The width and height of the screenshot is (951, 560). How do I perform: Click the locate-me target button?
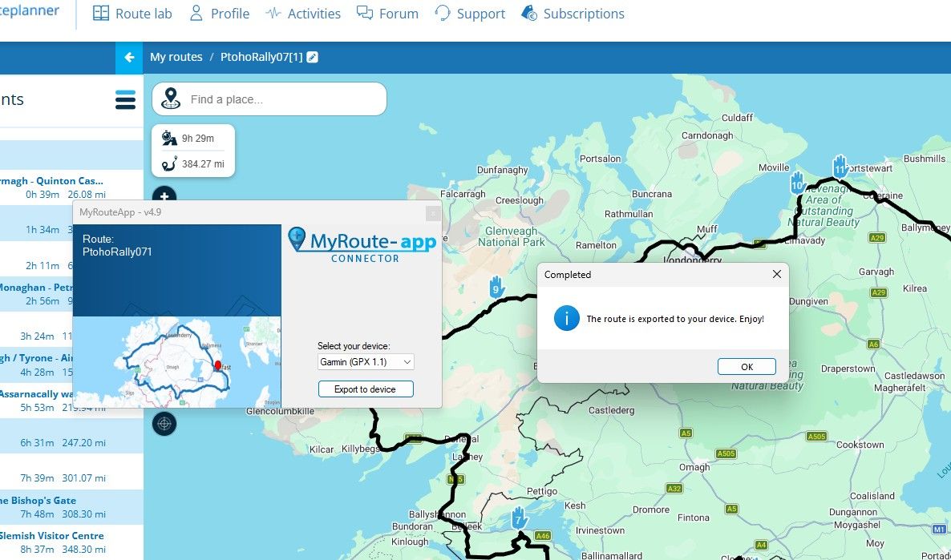tap(164, 424)
